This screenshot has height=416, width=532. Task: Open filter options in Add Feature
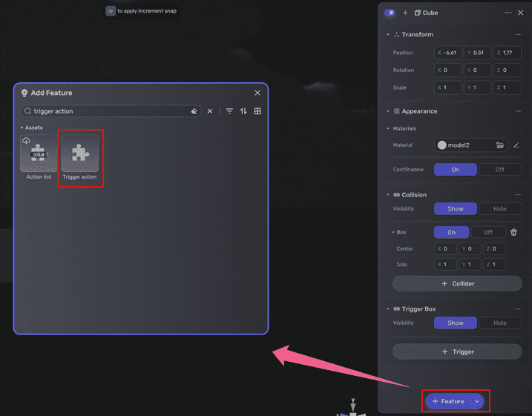229,111
